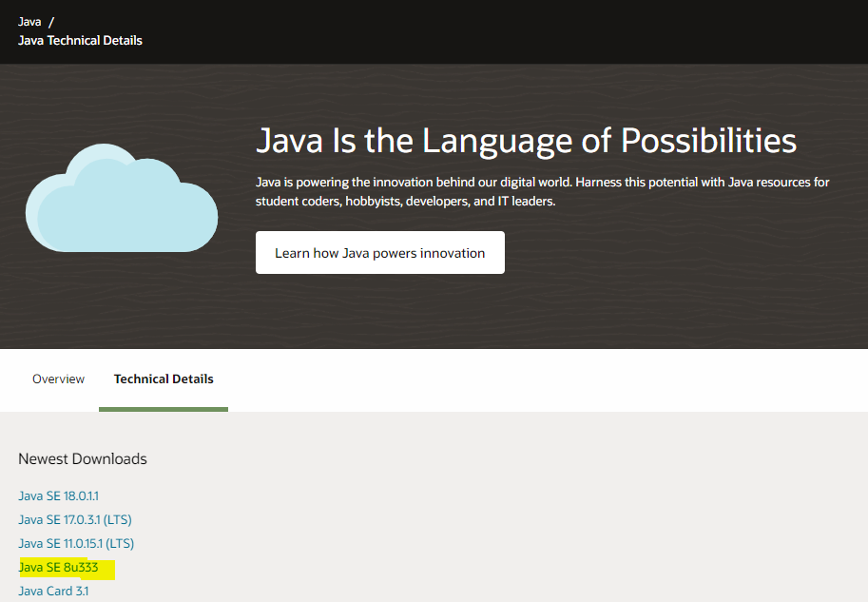Open Java Technical Details breadcrumb
This screenshot has height=602, width=868.
click(80, 41)
